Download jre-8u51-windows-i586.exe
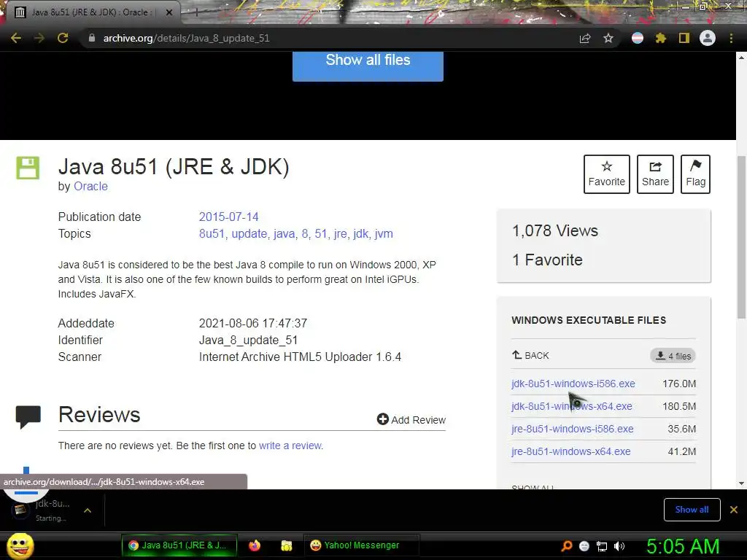 pos(572,429)
